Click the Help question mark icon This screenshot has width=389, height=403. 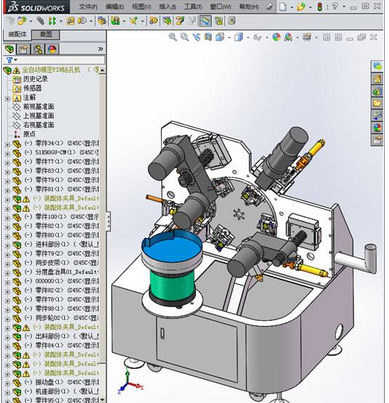coord(335,7)
